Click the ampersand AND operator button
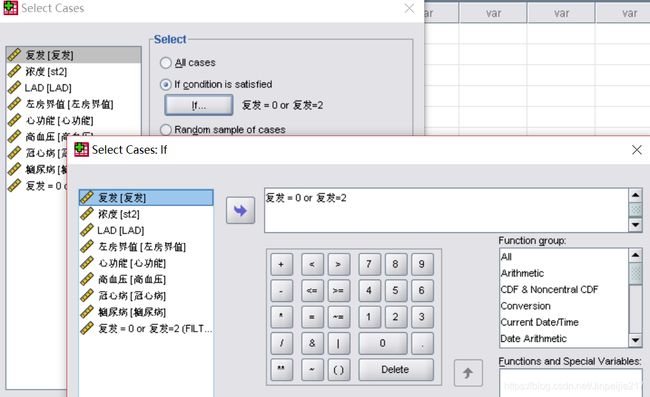 312,343
